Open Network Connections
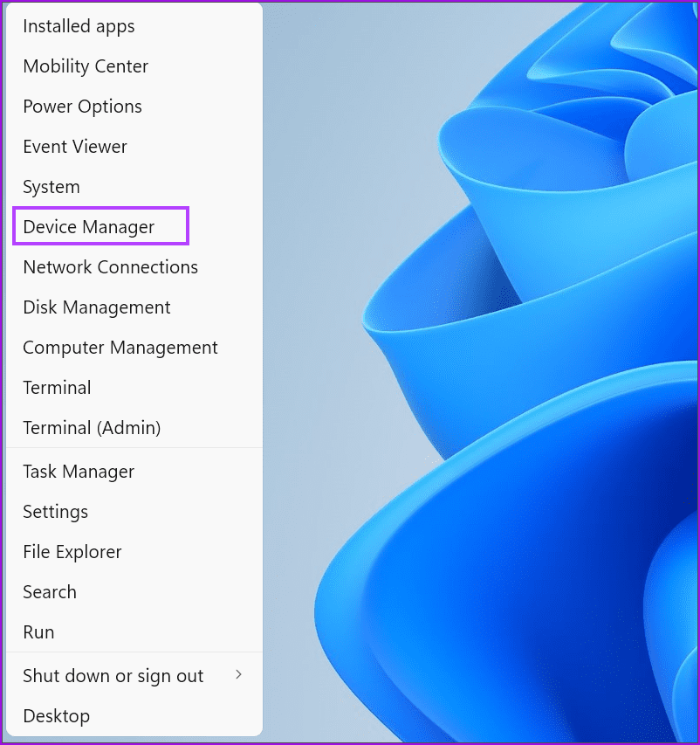This screenshot has width=700, height=745. point(110,267)
